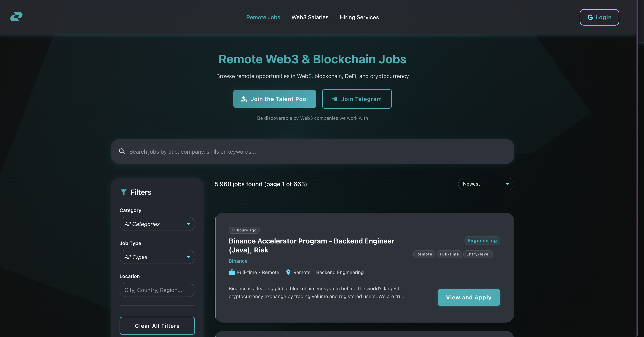Focus the job search input field
This screenshot has height=337, width=644.
[x=313, y=151]
